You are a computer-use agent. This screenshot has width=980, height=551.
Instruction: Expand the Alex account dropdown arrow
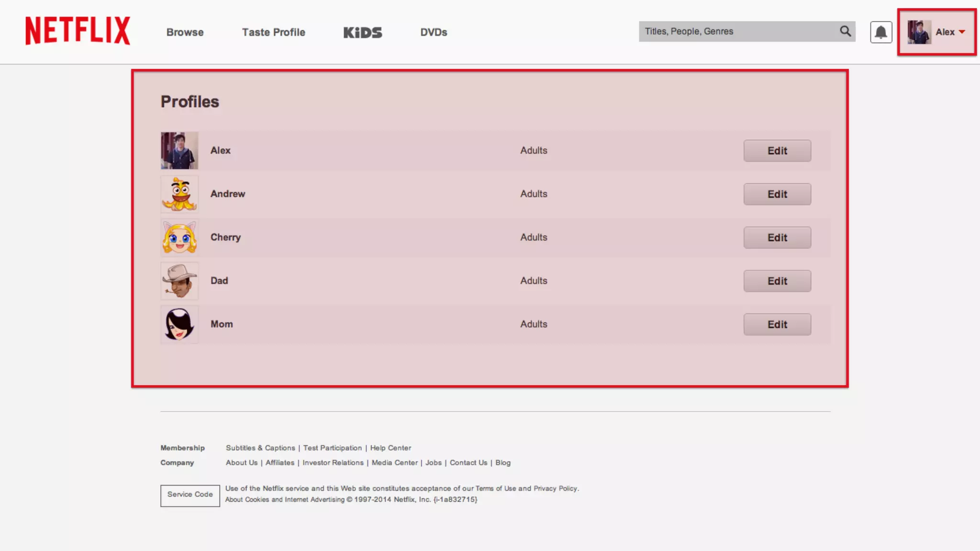962,32
